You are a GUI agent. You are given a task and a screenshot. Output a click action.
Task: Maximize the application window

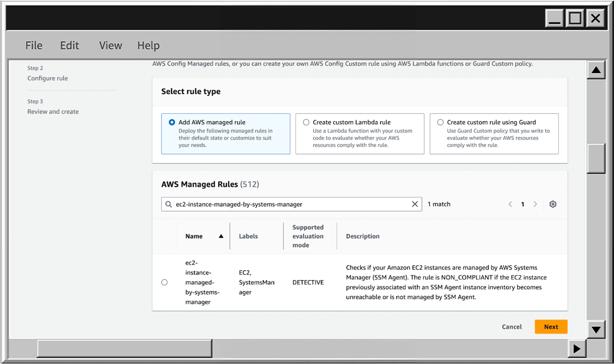pos(575,18)
